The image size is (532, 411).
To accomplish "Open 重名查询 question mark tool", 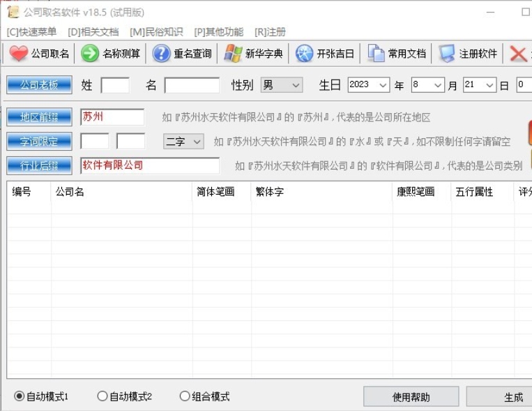I will coord(162,54).
